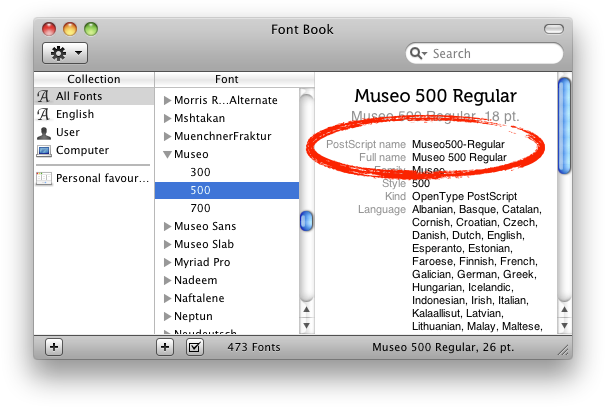Click PostScript name value Museo500-Regular
This screenshot has width=606, height=408.
point(458,144)
